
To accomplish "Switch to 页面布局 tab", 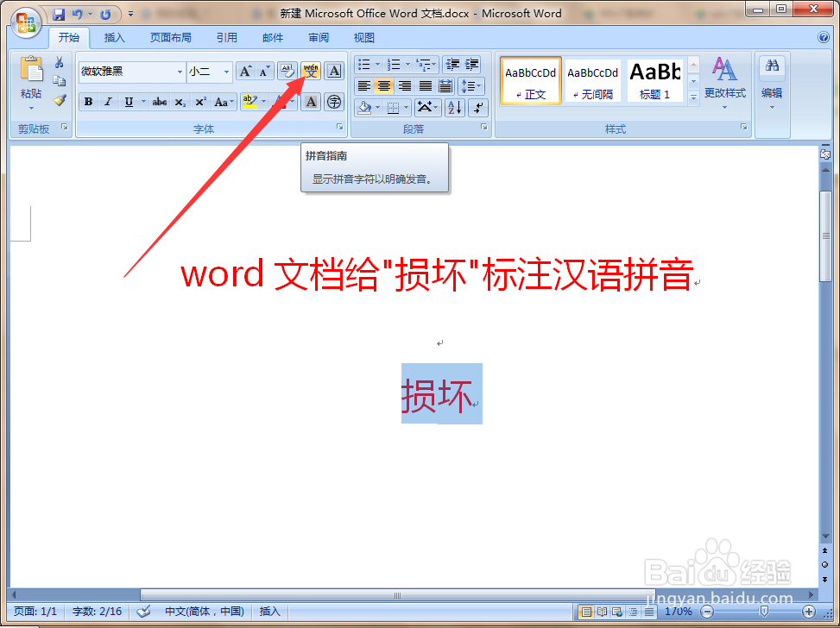I will pos(170,37).
